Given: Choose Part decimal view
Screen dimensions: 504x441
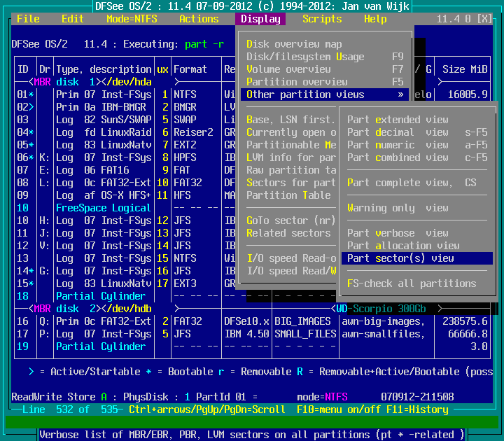Looking at the screenshot, I should pos(398,132).
